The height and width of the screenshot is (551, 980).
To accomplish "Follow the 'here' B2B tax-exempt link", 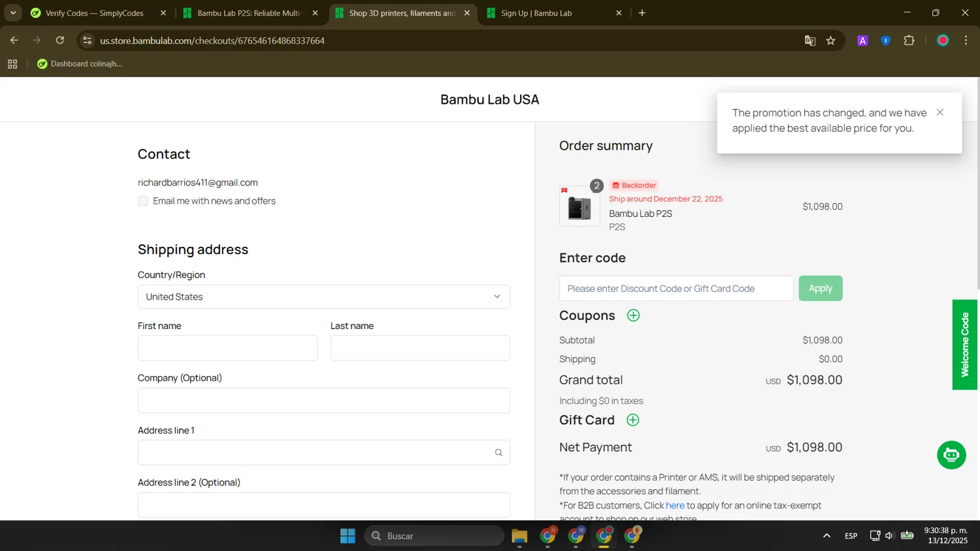I will tap(675, 505).
